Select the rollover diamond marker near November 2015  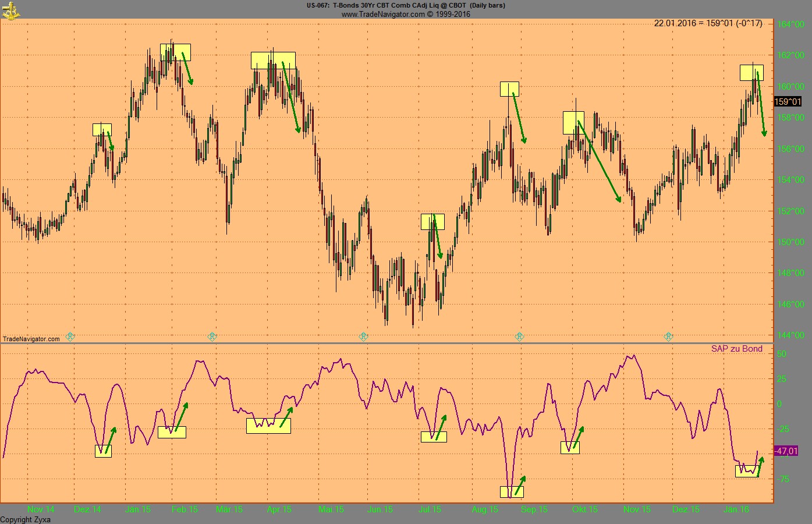point(668,336)
